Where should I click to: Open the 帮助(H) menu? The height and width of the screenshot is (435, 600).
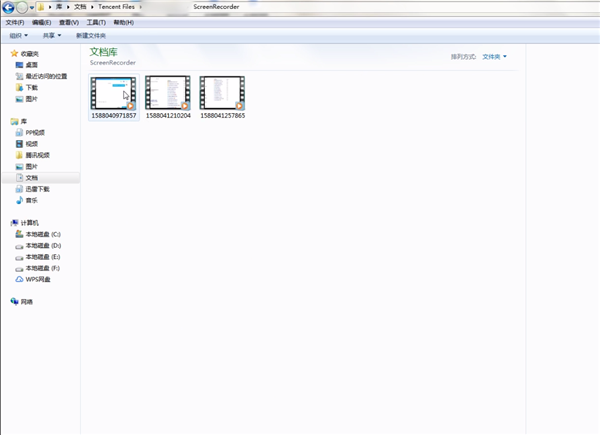124,23
